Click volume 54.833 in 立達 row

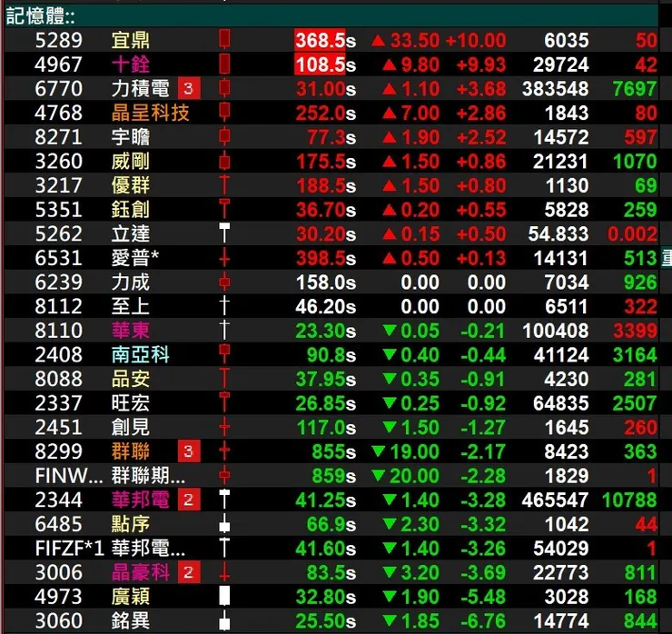pos(558,233)
